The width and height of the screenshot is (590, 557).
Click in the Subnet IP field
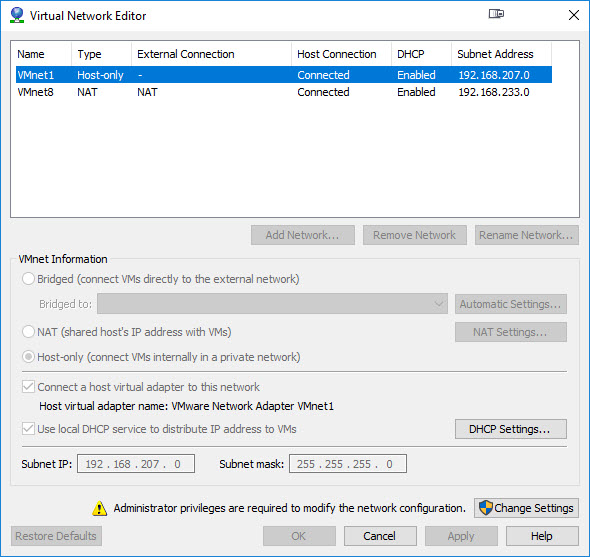(x=136, y=464)
